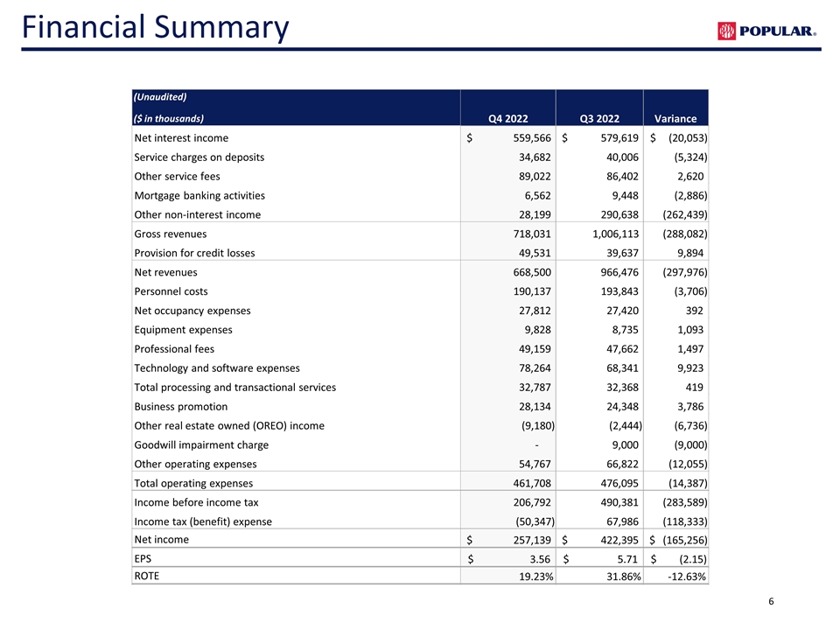840x630 pixels.
Task: Select the Mortgage banking activities row label
Action: coord(199,196)
